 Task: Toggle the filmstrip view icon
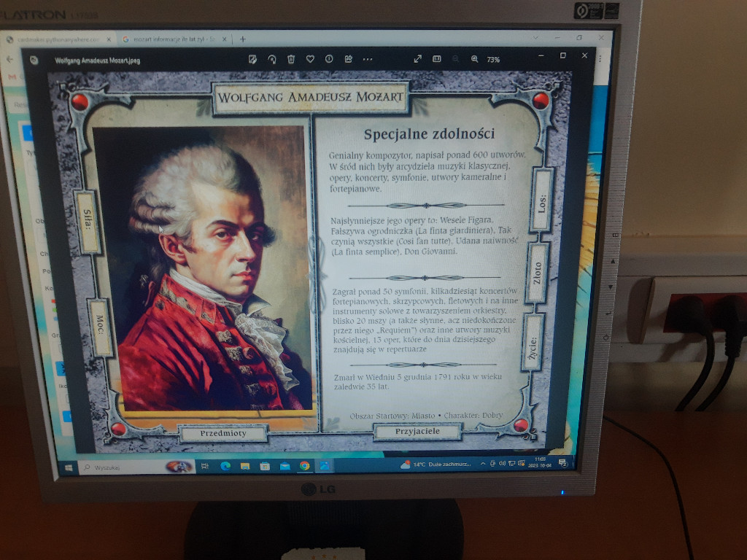437,59
